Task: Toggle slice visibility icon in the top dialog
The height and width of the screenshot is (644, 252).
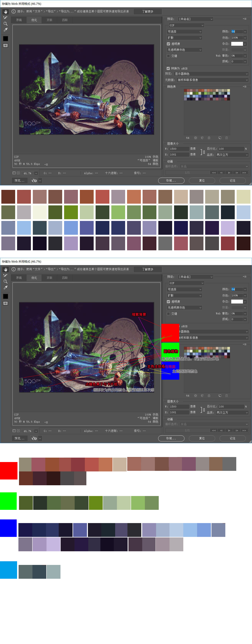Action: 6,45
